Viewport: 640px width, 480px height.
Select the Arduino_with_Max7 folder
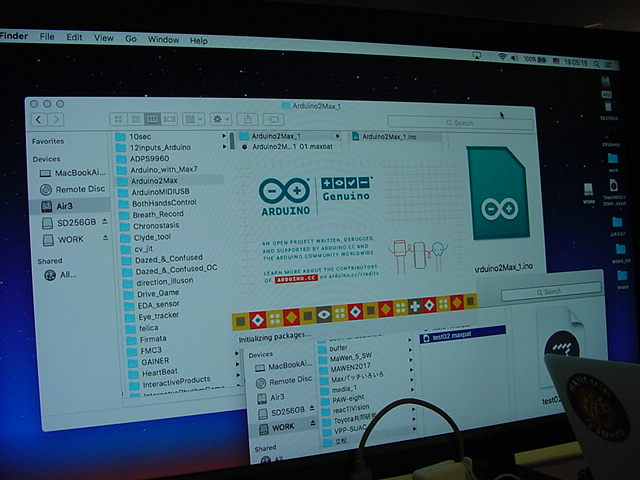point(158,169)
